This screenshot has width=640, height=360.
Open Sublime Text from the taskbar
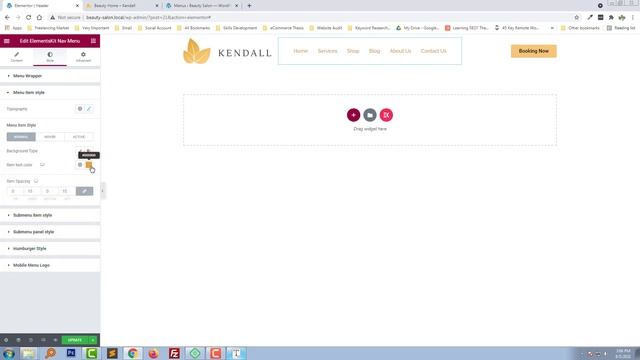tap(112, 353)
